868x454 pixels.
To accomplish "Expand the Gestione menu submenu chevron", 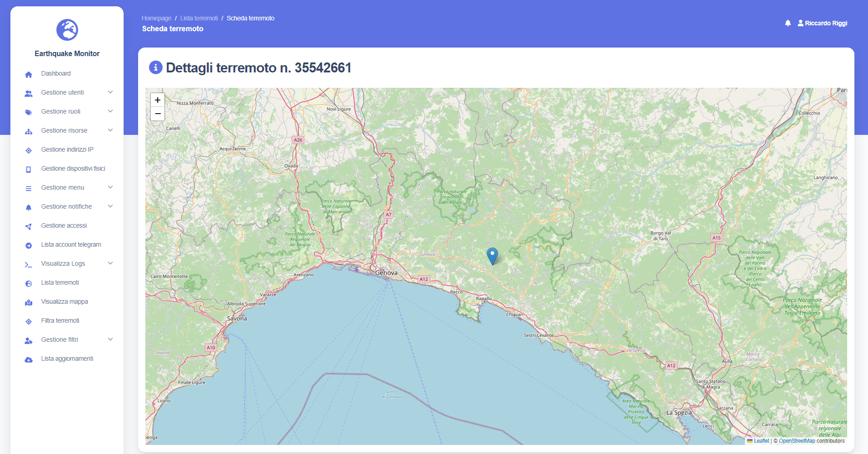I will click(x=110, y=187).
